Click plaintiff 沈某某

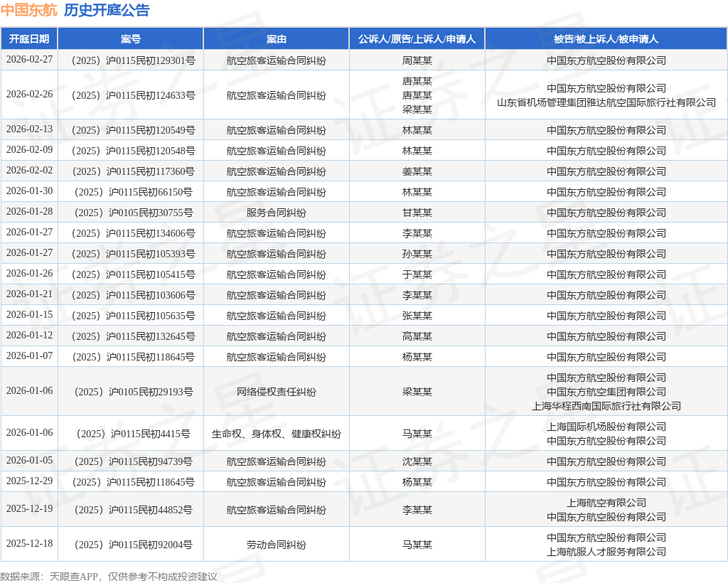click(x=417, y=462)
